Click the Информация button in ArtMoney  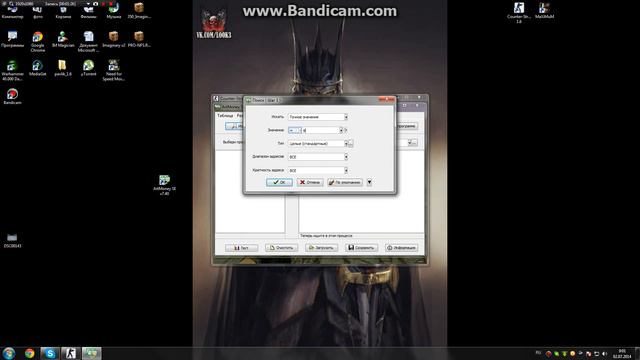(x=401, y=248)
